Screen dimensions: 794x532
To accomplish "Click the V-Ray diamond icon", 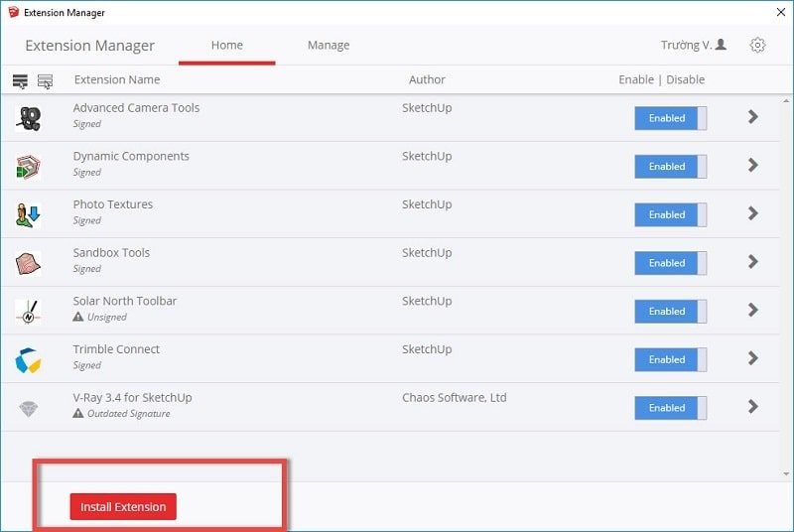I will point(28,408).
